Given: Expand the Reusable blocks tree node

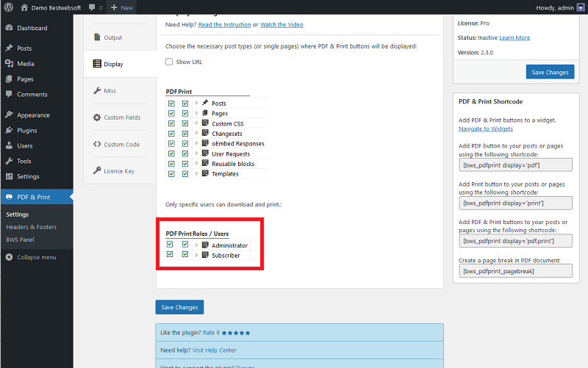Looking at the screenshot, I should click(x=196, y=163).
